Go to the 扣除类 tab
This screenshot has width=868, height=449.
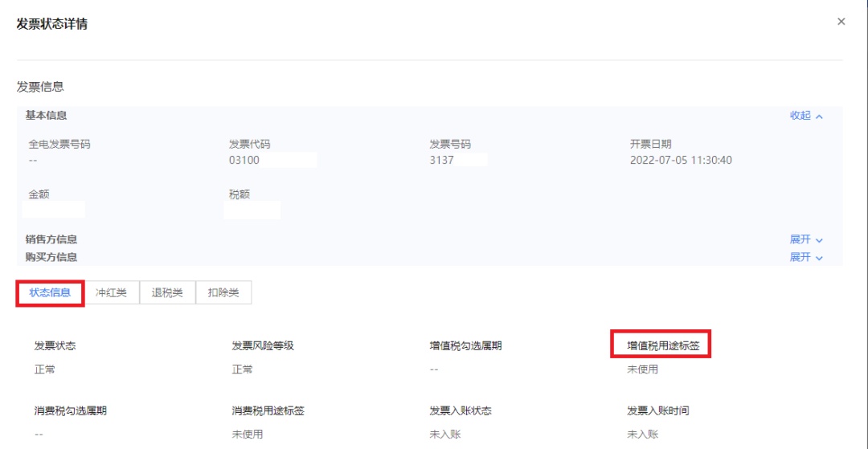click(x=223, y=292)
